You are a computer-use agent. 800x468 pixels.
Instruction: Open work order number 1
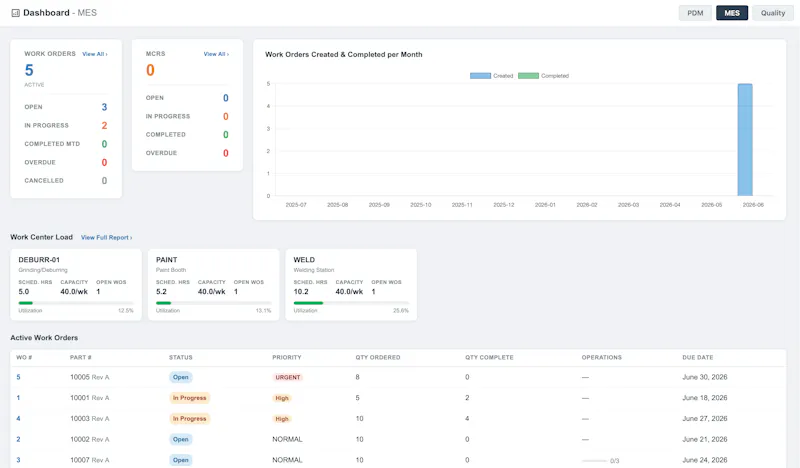pos(18,398)
